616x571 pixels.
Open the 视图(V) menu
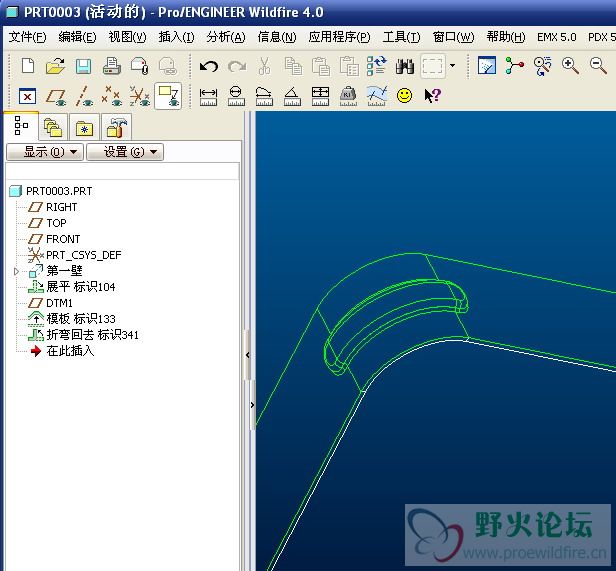[x=127, y=37]
